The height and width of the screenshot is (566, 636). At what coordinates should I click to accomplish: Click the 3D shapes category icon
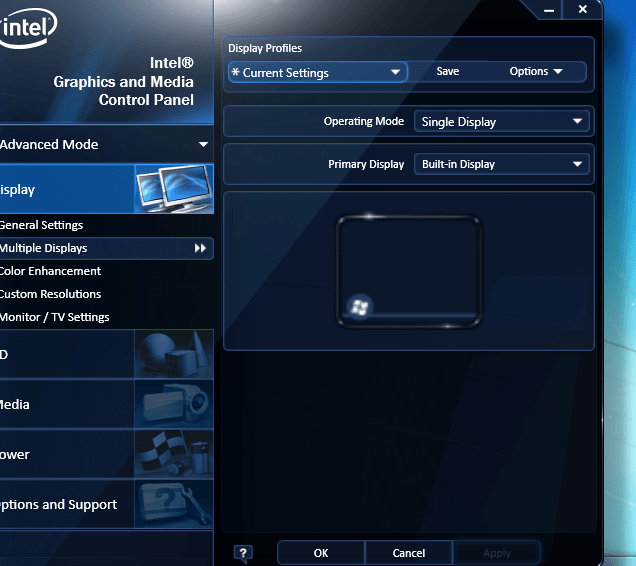tap(174, 354)
